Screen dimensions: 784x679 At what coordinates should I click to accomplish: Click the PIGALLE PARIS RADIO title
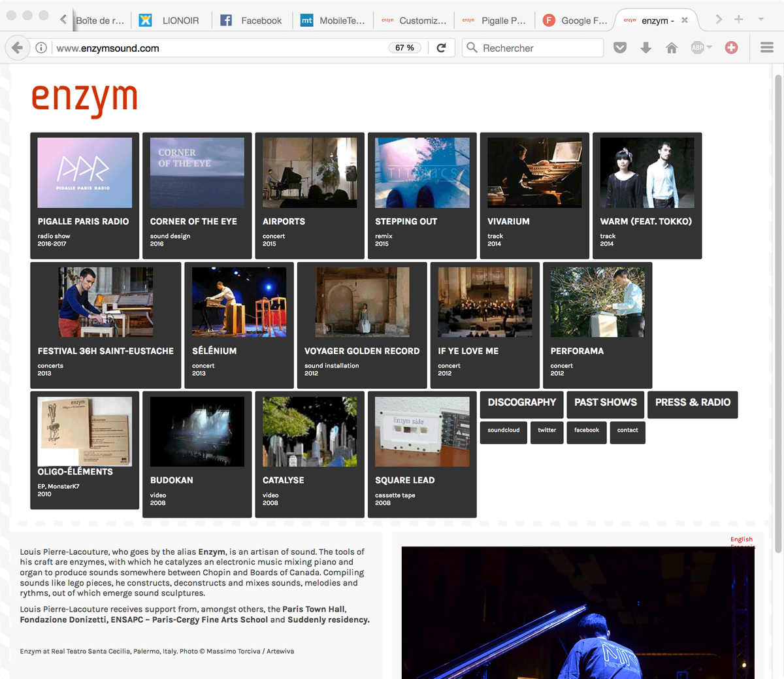[84, 222]
